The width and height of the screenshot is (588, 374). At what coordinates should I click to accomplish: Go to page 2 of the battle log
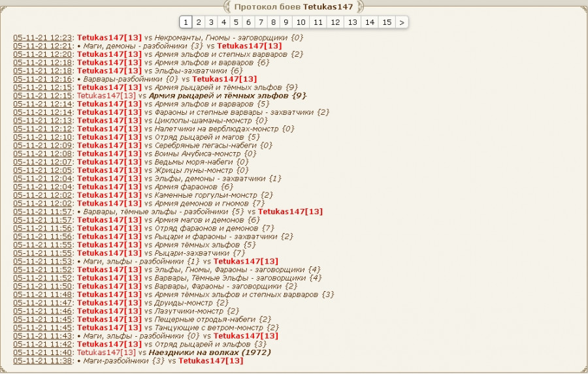click(x=199, y=22)
